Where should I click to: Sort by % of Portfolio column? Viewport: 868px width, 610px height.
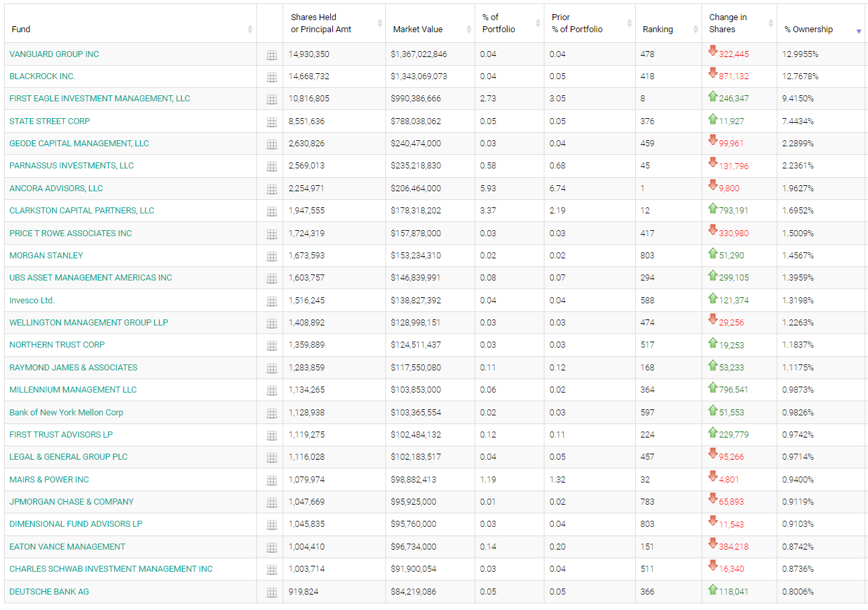[x=510, y=23]
